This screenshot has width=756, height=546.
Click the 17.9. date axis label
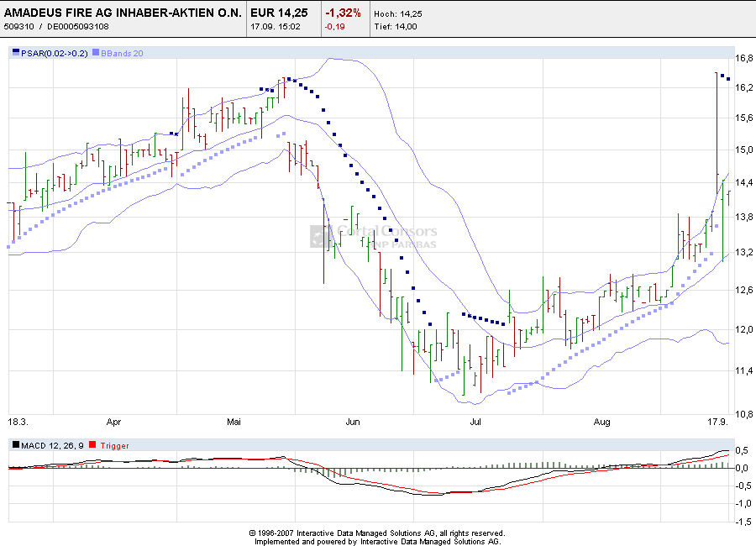[717, 422]
